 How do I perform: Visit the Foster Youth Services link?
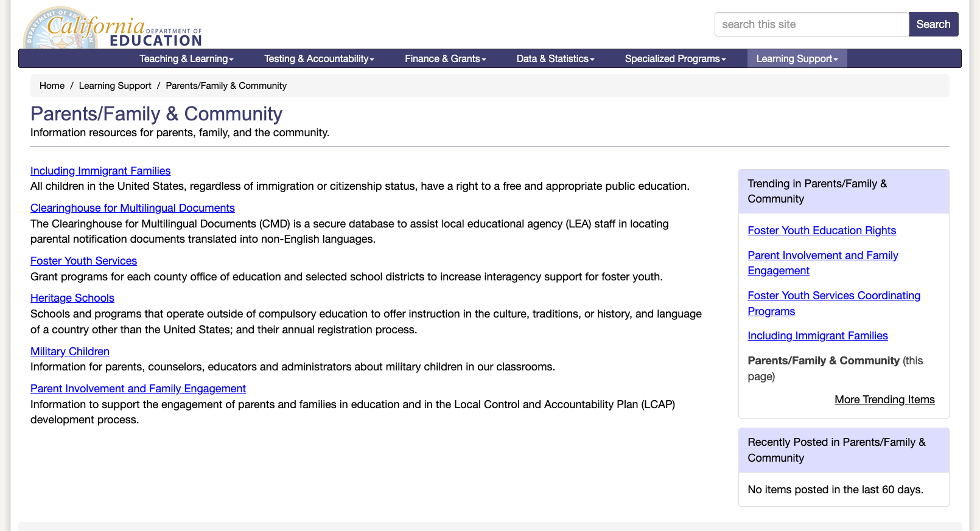[83, 261]
